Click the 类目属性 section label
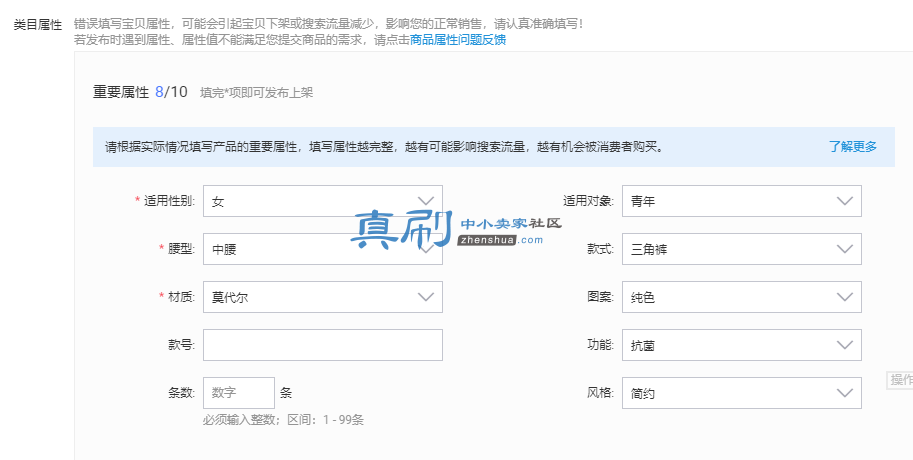 (x=38, y=25)
